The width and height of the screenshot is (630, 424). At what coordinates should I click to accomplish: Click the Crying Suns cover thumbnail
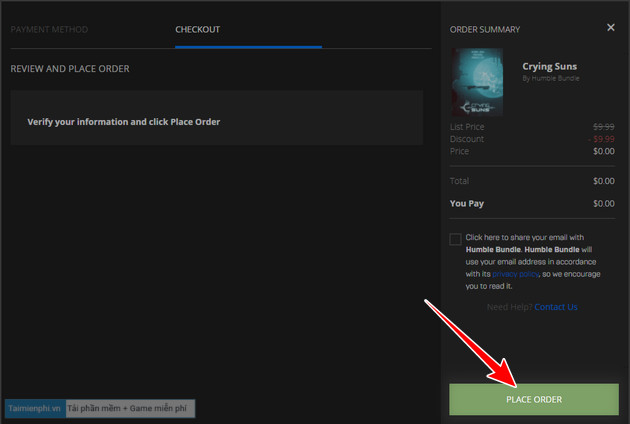click(x=477, y=82)
